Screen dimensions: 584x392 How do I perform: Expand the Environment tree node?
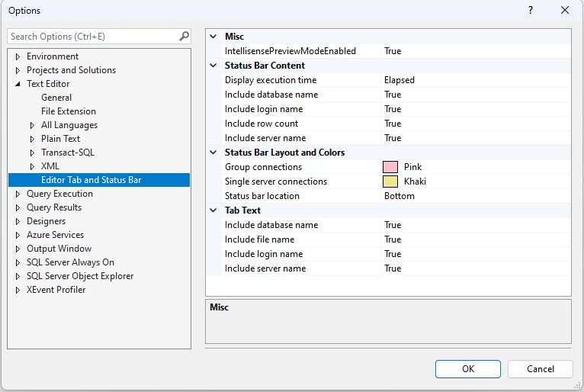18,56
